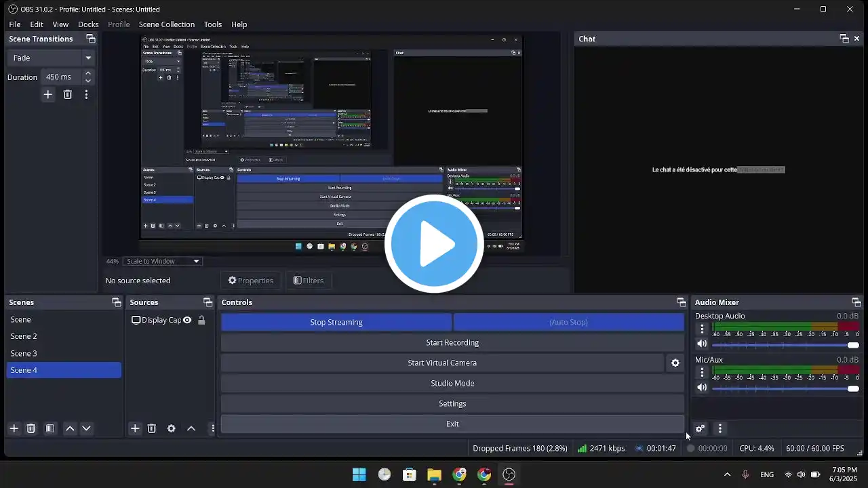Float the Controls dock
Screen dimensions: 868x488
682,302
